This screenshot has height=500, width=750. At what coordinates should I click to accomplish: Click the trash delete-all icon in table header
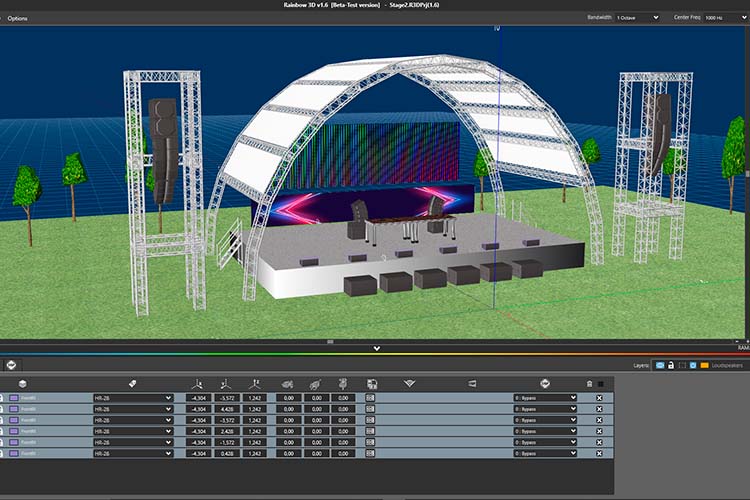(x=589, y=384)
